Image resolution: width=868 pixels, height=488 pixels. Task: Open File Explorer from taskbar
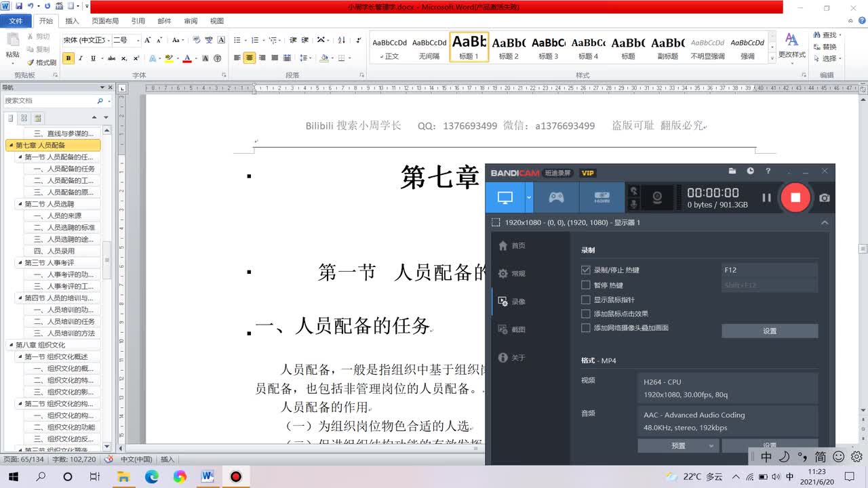(123, 476)
